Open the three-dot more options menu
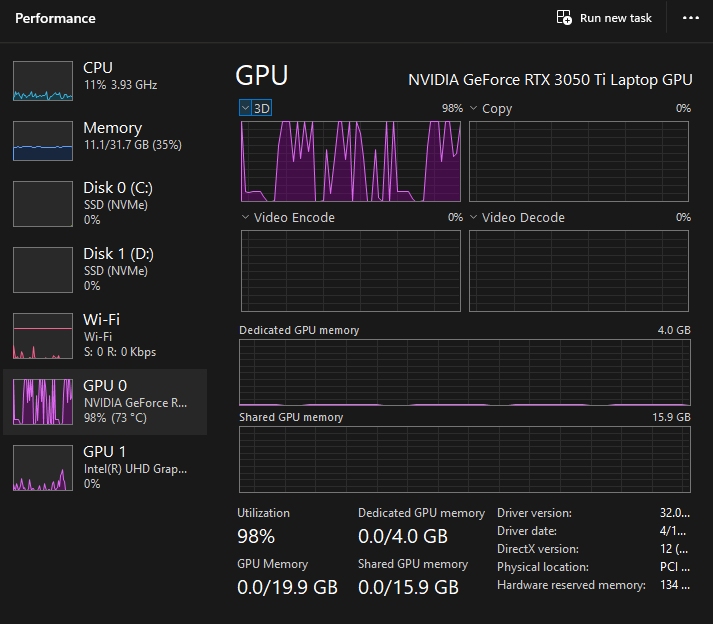The image size is (713, 624). coord(690,18)
